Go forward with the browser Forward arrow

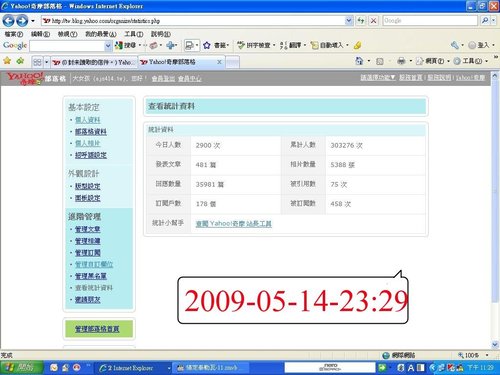click(22, 21)
